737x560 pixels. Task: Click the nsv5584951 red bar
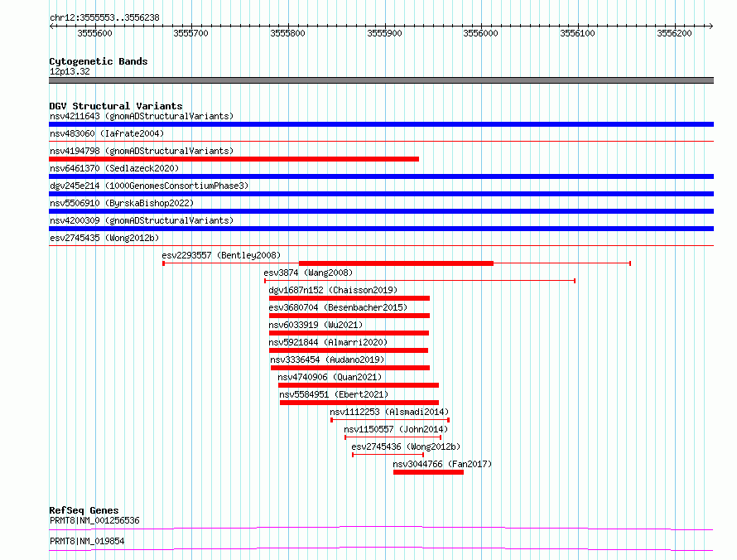click(x=359, y=403)
